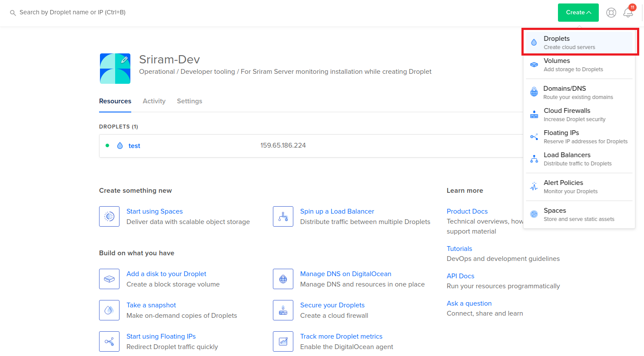The image size is (644, 356).
Task: Click the Start using Spaces icon
Action: 109,216
